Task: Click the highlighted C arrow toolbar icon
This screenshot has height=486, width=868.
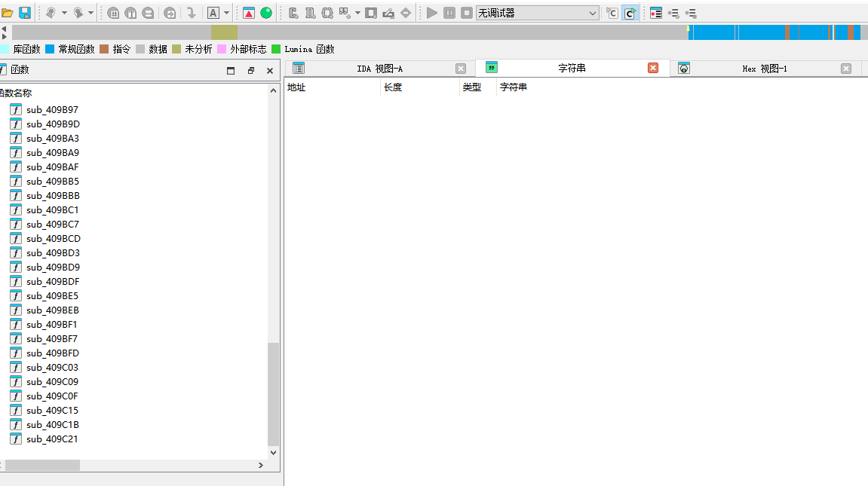Action: tap(630, 13)
